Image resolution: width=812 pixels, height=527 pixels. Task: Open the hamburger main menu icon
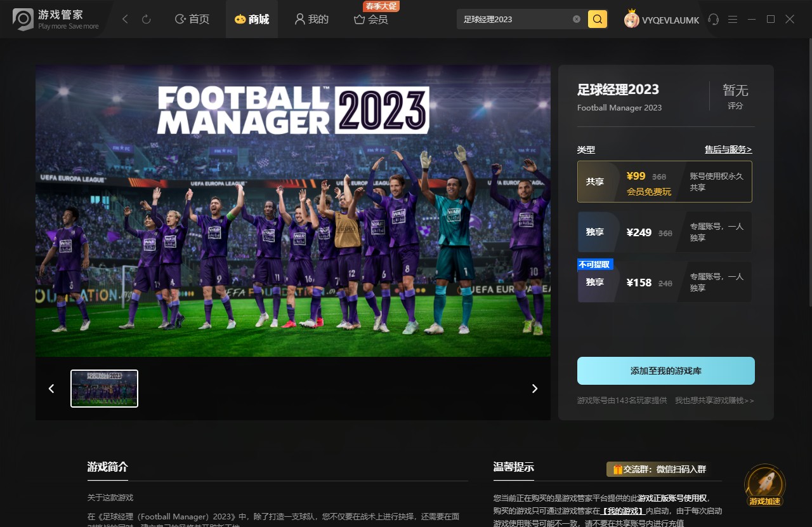click(x=733, y=20)
